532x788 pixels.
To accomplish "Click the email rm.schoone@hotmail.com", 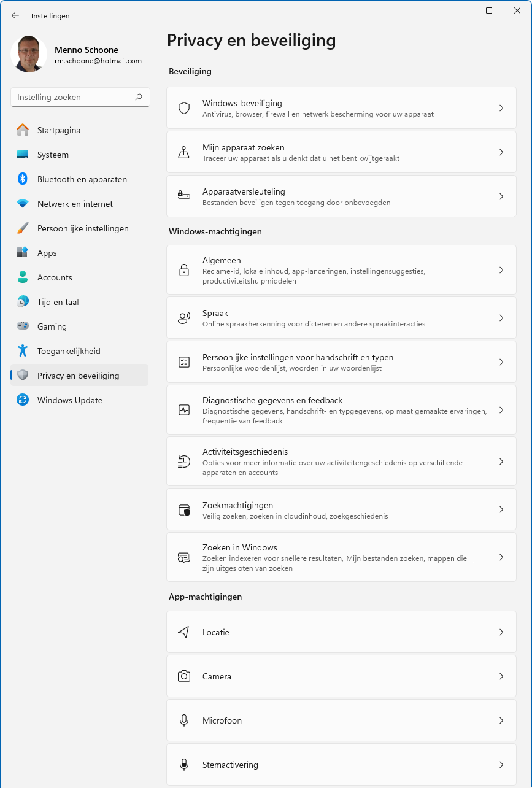I will tap(98, 61).
